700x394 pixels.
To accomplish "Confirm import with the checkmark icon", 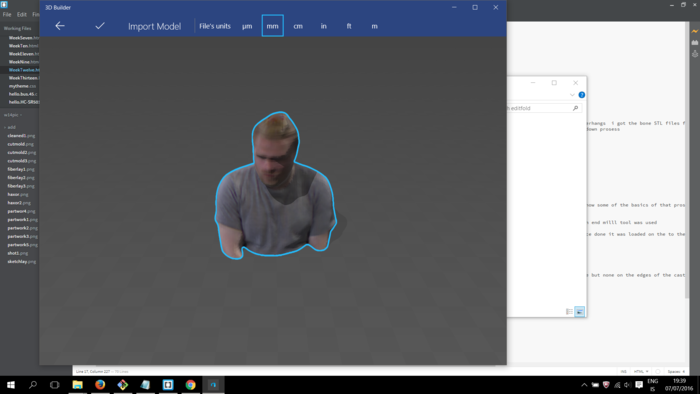I will 100,26.
